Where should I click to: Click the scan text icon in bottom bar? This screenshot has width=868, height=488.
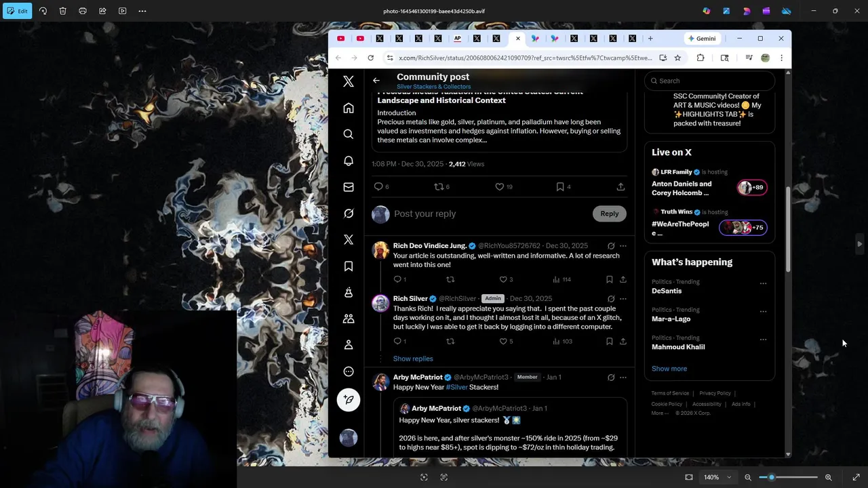point(443,477)
